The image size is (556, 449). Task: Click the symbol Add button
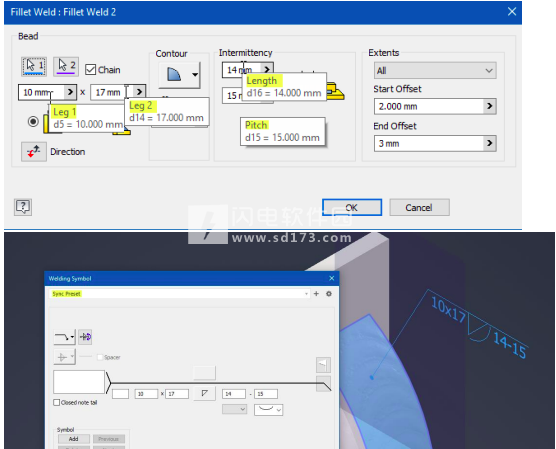[x=74, y=439]
